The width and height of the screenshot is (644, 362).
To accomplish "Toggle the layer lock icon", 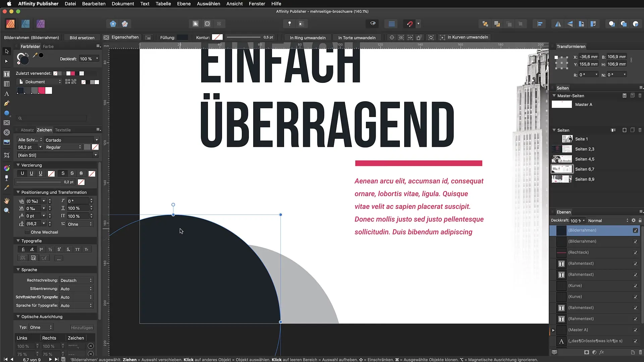I will click(640, 221).
